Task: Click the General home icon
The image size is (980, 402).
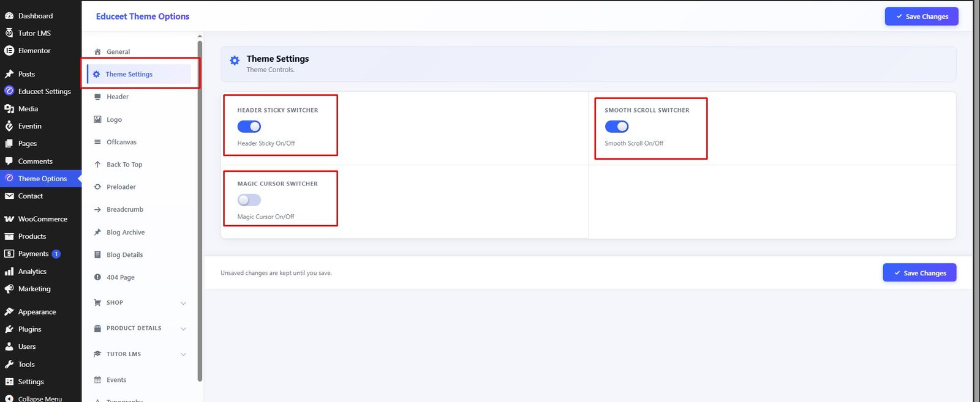Action: click(97, 52)
